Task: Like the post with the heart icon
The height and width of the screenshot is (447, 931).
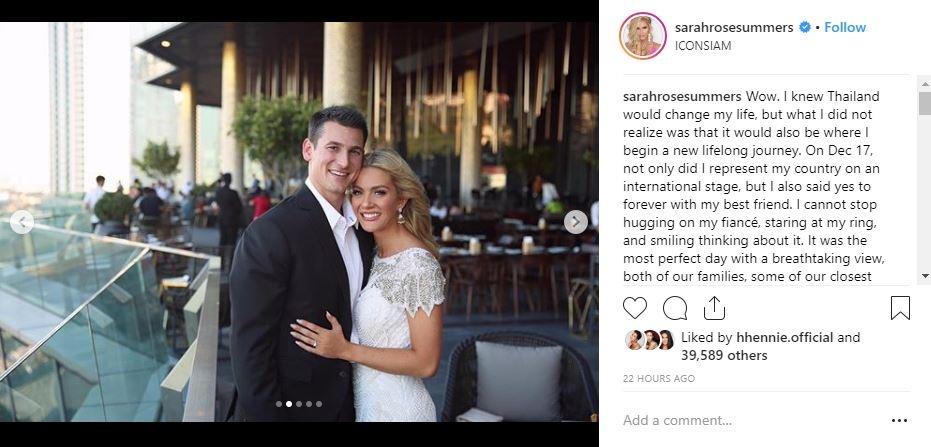Action: [x=634, y=308]
